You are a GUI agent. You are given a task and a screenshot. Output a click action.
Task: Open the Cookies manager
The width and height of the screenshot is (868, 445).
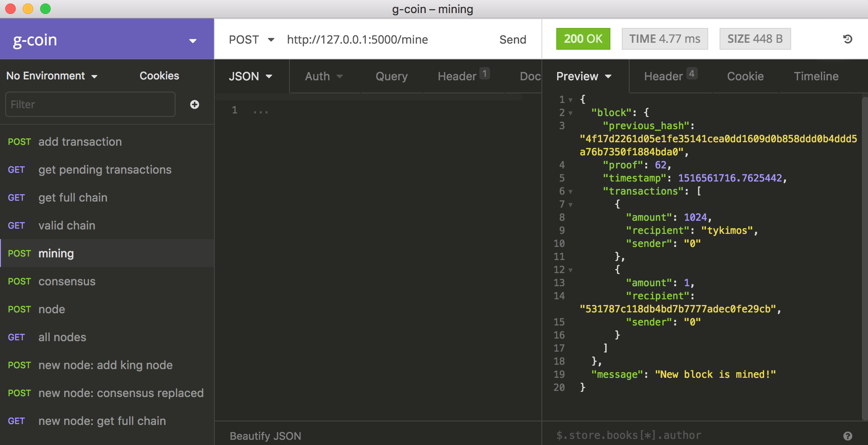click(159, 76)
